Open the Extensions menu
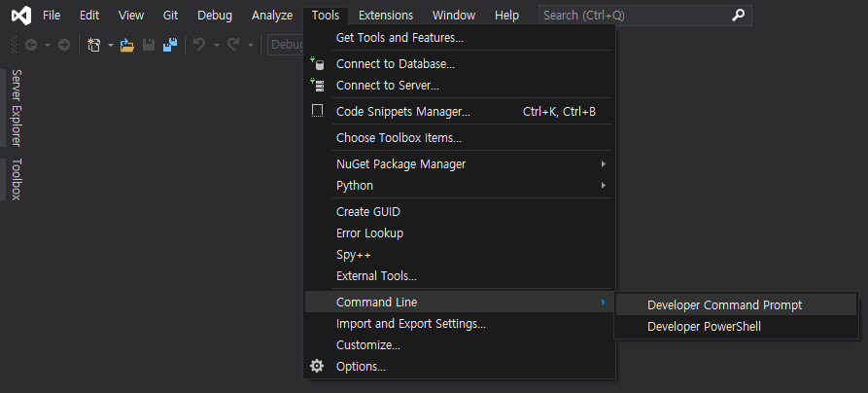The image size is (868, 393). coord(386,16)
